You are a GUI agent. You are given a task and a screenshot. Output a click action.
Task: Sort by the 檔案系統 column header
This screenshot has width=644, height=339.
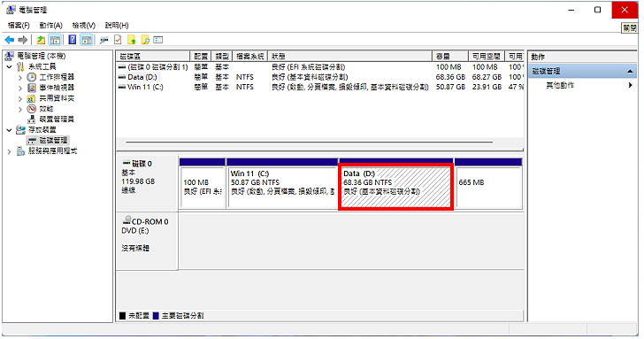[x=250, y=57]
